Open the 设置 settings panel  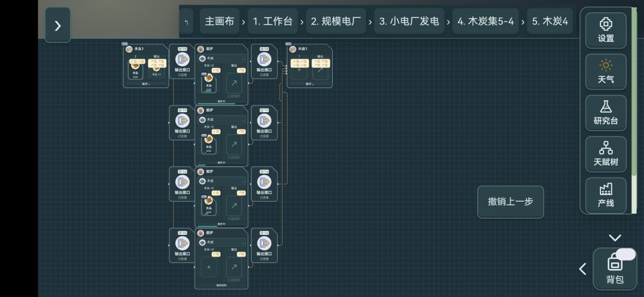tap(606, 30)
